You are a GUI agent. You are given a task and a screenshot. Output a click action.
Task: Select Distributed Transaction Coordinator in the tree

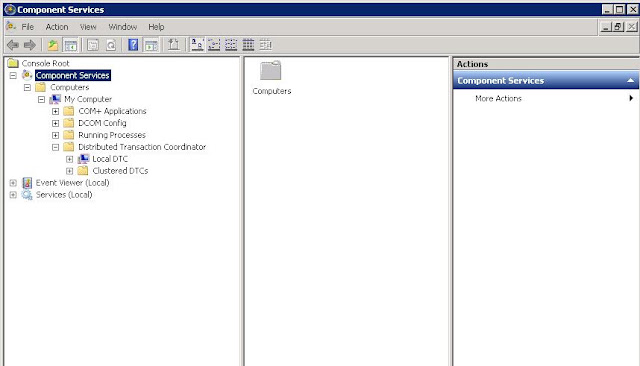click(x=142, y=147)
